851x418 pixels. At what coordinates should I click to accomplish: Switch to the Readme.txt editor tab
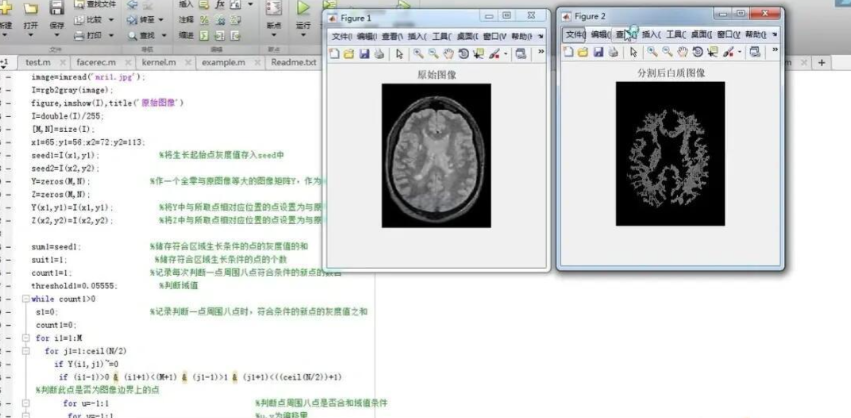click(x=294, y=62)
